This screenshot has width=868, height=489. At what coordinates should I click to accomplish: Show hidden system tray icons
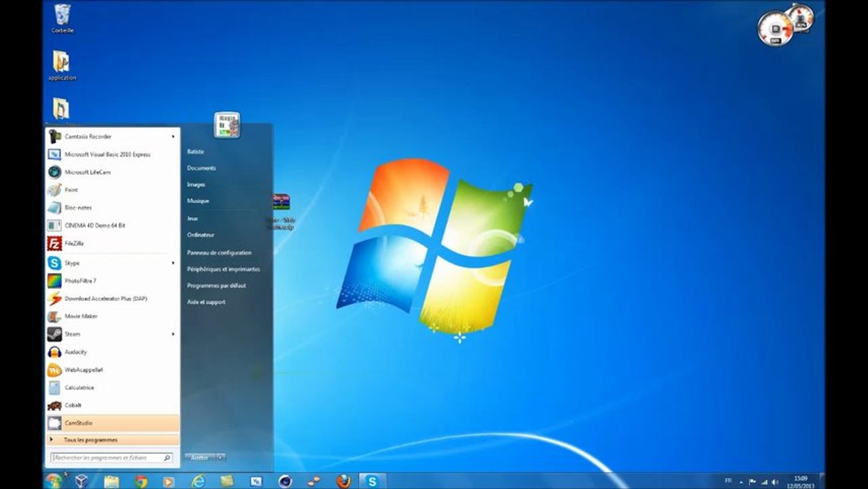tap(740, 482)
